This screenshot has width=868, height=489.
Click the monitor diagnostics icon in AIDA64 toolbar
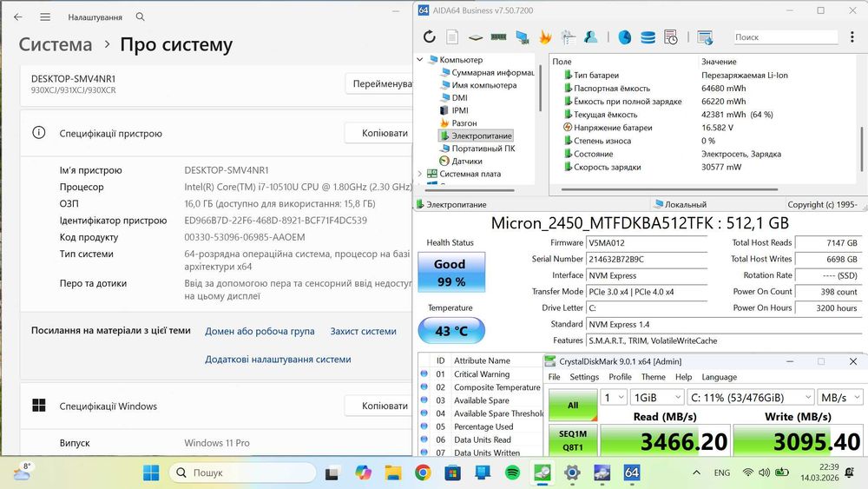pyautogui.click(x=522, y=37)
